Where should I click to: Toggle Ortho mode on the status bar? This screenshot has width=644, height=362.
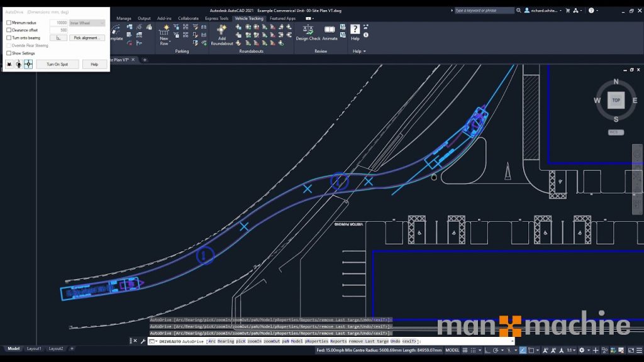click(x=488, y=350)
